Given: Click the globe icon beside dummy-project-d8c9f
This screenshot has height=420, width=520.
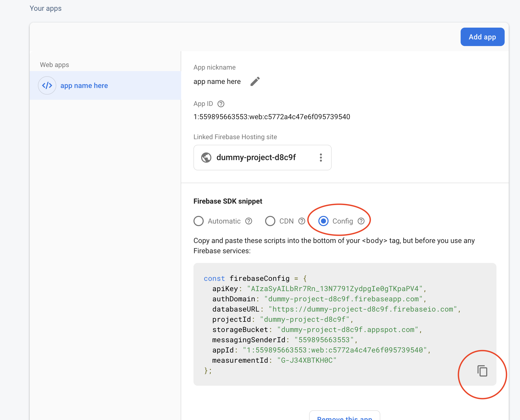Looking at the screenshot, I should [x=206, y=158].
